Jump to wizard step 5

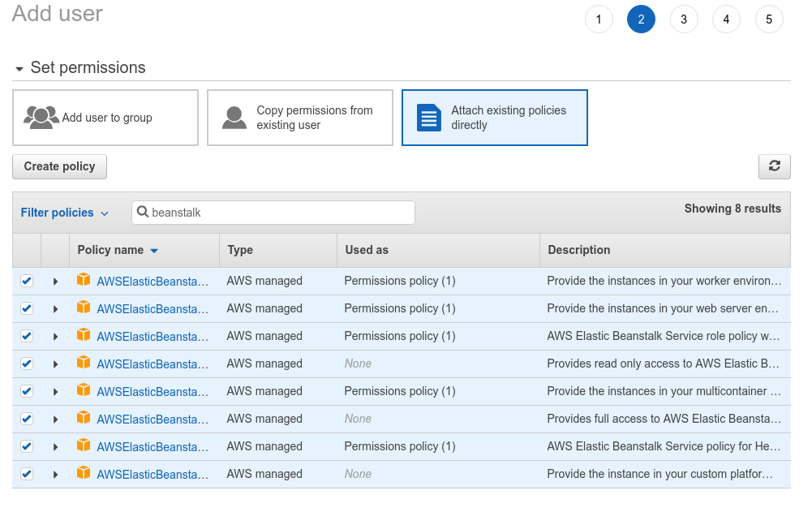click(769, 19)
